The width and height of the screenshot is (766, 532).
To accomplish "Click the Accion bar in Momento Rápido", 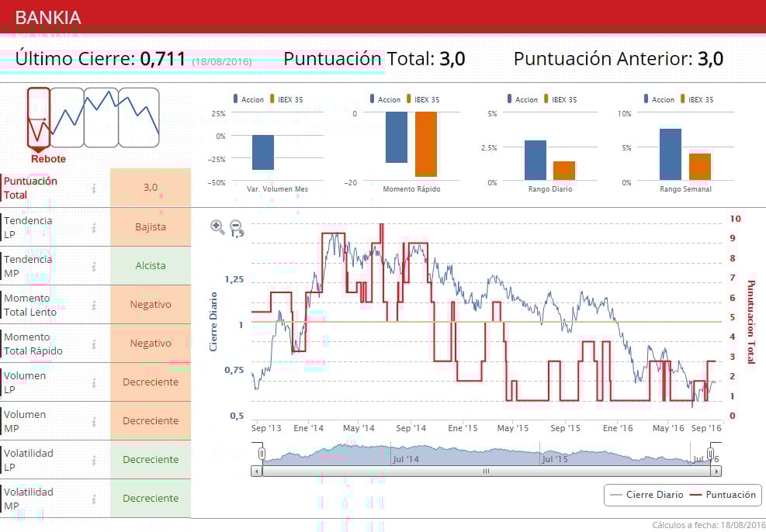I will coord(396,137).
